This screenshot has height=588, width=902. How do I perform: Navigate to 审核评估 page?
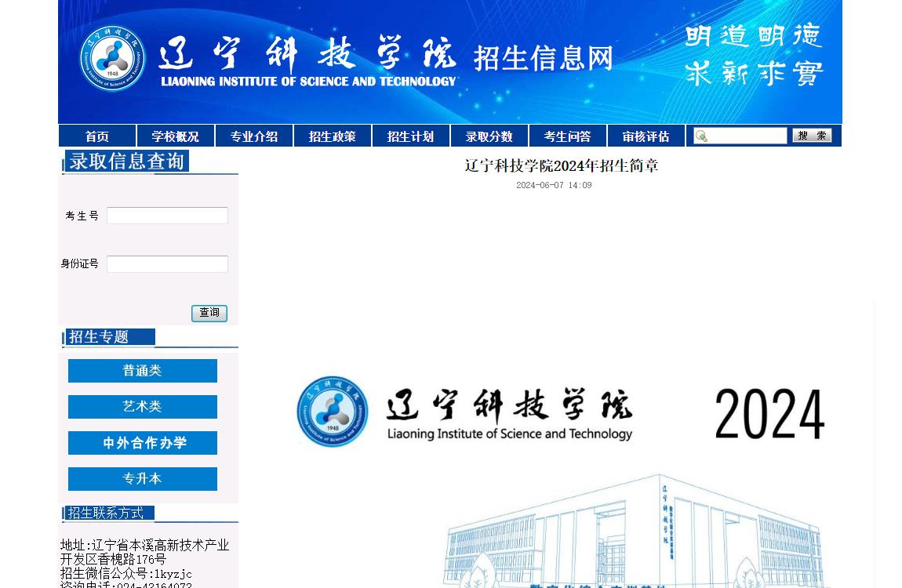coord(646,136)
